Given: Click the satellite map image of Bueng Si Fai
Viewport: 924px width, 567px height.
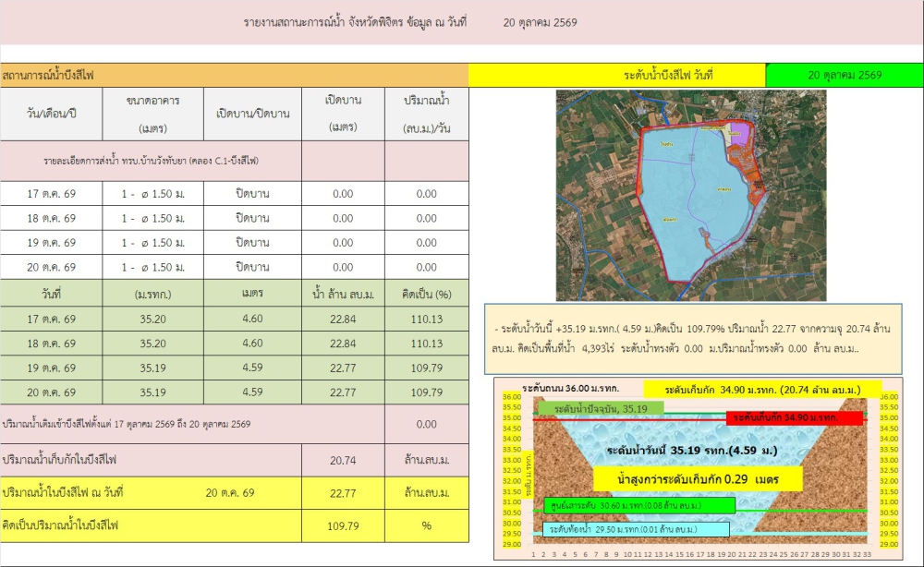Looking at the screenshot, I should point(691,196).
